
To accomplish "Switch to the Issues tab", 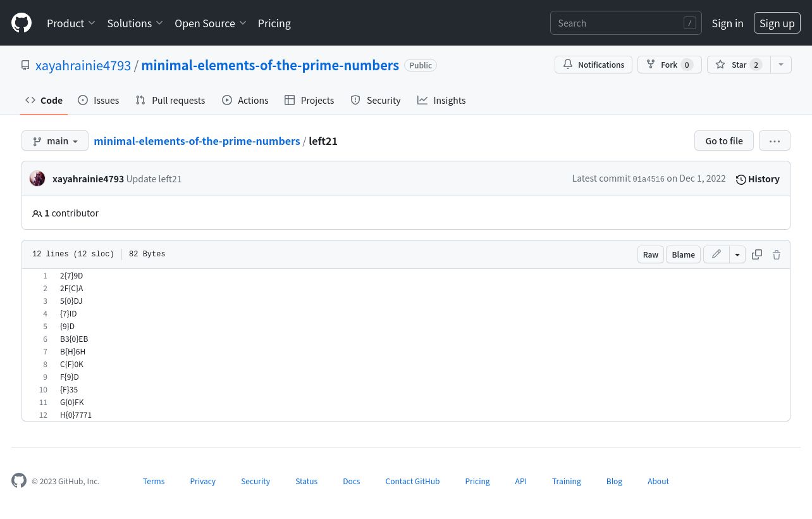I will (99, 100).
